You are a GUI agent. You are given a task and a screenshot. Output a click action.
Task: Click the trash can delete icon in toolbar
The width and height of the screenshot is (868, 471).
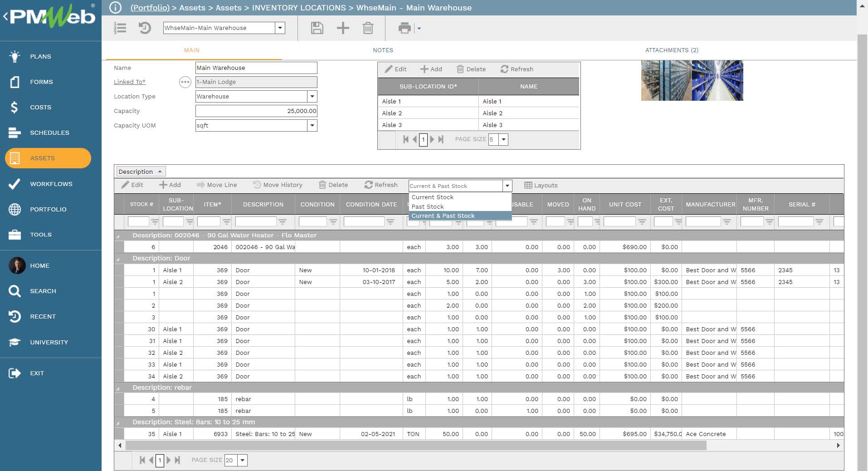(368, 28)
